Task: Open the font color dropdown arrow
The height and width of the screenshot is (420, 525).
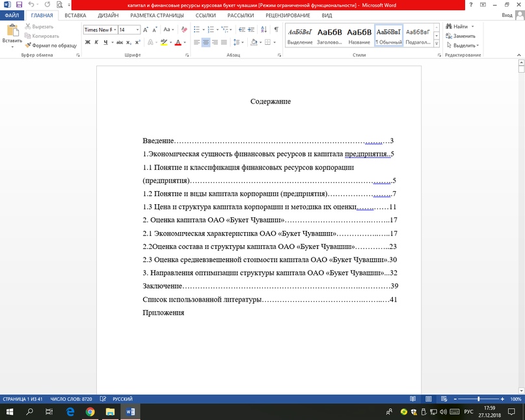Action: point(185,42)
